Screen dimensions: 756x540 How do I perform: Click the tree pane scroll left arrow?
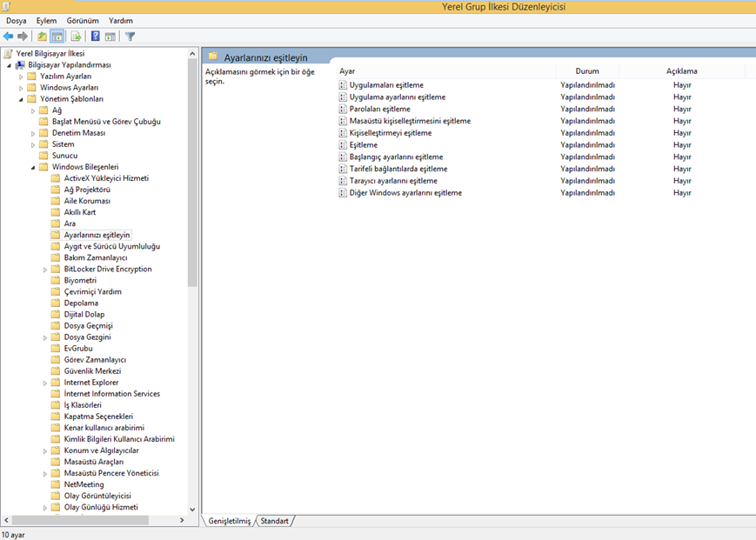6,520
